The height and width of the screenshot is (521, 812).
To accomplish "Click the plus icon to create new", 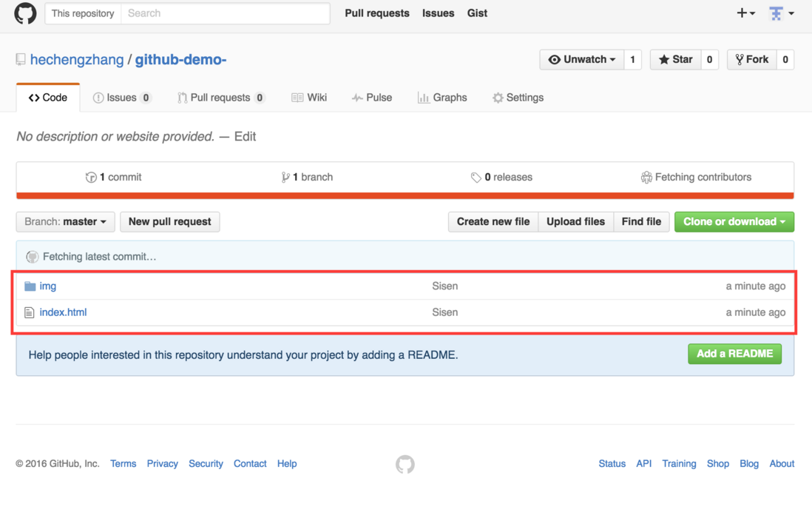I will (x=742, y=13).
